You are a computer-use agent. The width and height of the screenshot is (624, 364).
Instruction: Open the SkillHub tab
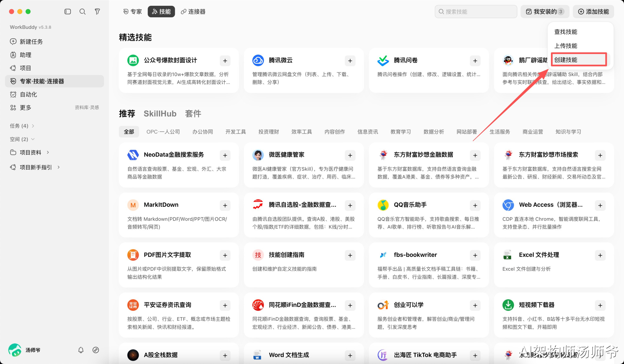click(160, 114)
